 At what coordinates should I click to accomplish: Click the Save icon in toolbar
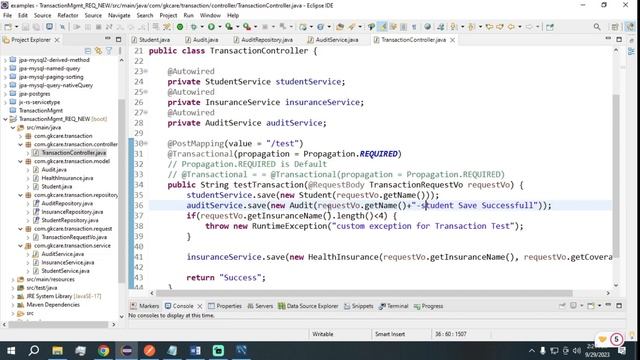(26, 27)
